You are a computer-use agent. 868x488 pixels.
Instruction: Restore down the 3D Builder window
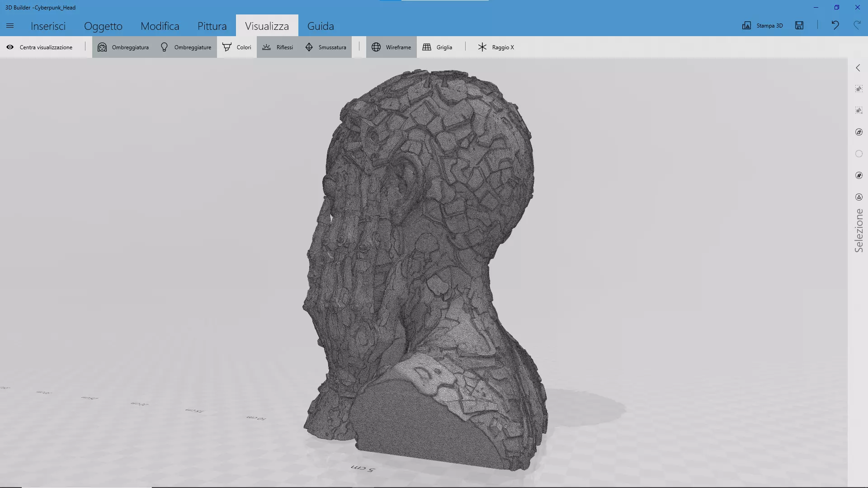pos(837,7)
